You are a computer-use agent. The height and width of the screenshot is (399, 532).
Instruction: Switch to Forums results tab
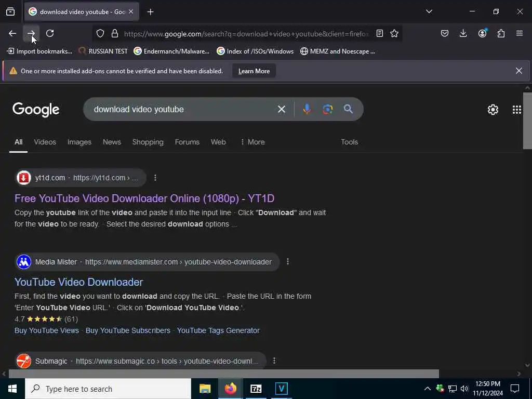click(x=187, y=142)
